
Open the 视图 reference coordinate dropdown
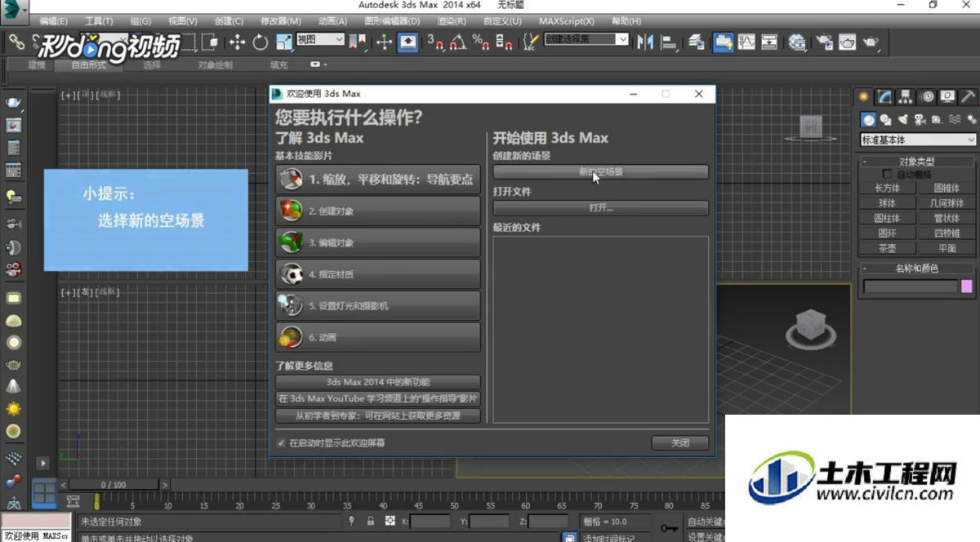320,39
